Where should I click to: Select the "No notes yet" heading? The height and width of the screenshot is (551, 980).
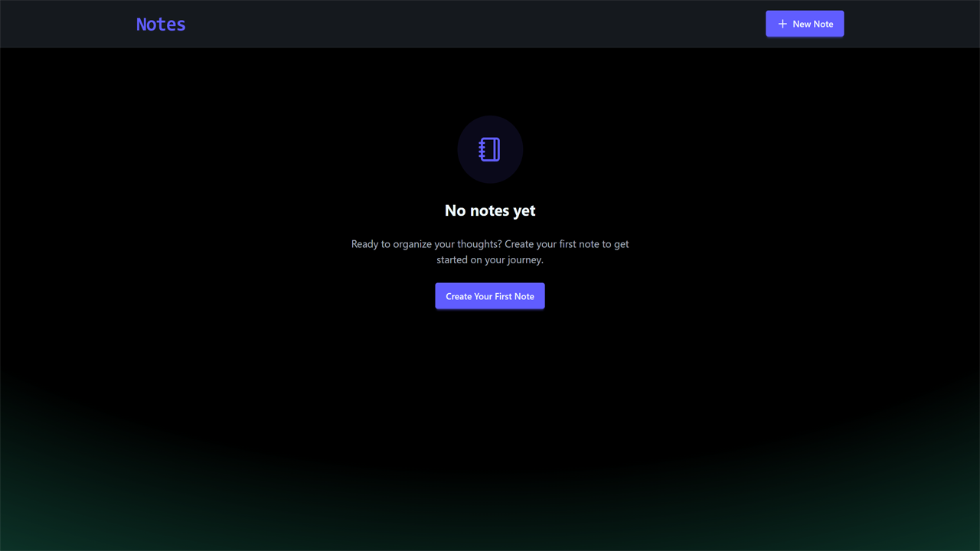coord(490,210)
